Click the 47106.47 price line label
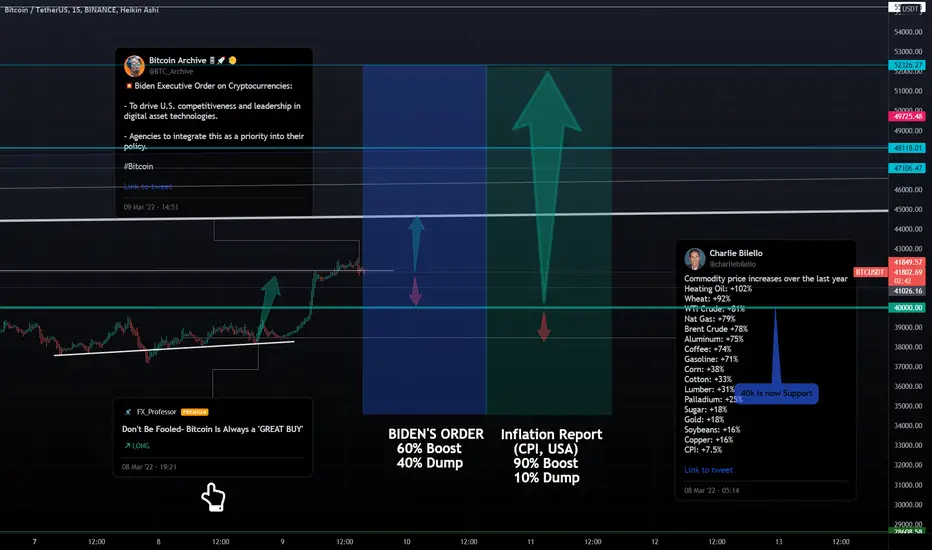 (x=907, y=168)
